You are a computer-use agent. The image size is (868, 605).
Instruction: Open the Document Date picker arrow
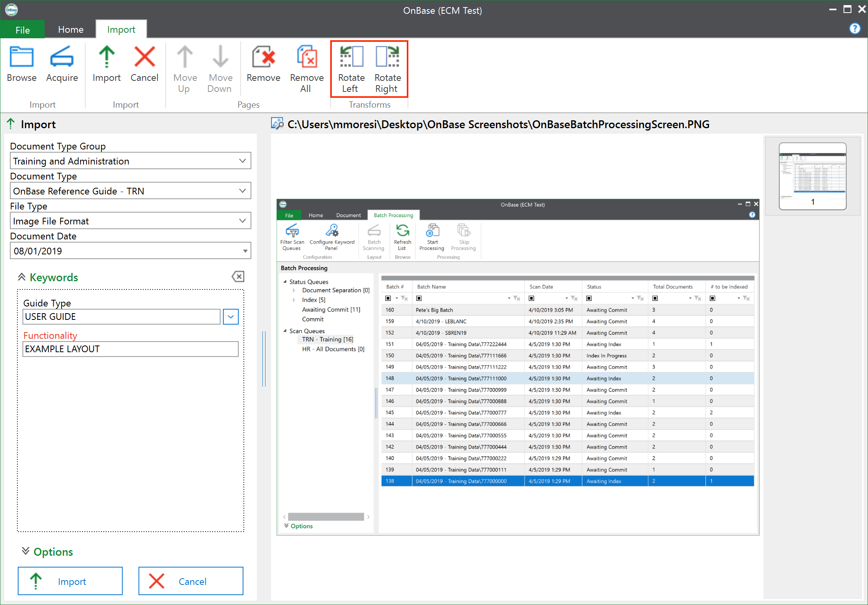(x=245, y=251)
